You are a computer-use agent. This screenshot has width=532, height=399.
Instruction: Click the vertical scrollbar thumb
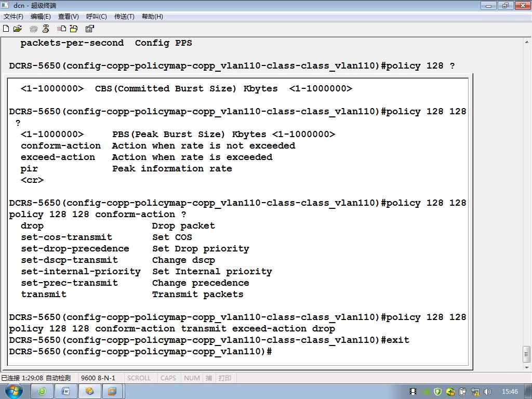(x=527, y=354)
